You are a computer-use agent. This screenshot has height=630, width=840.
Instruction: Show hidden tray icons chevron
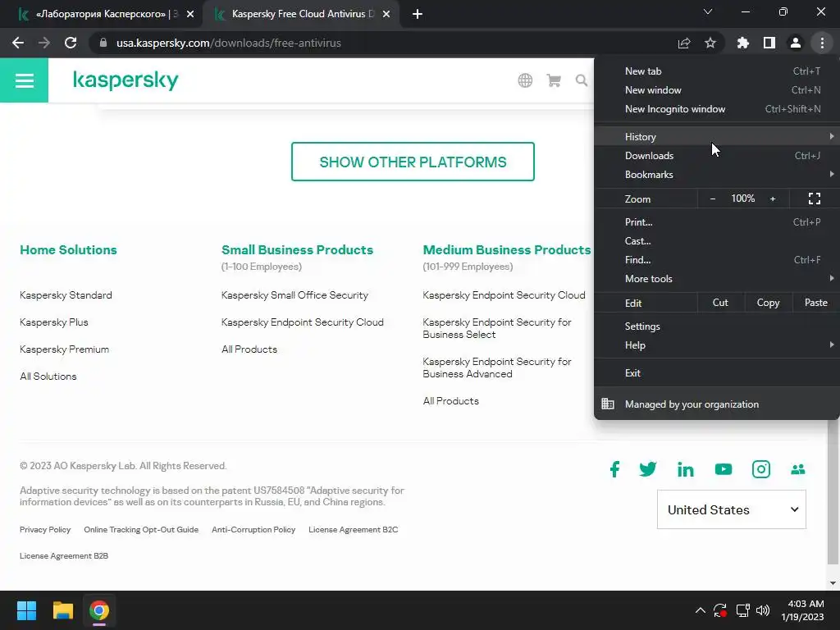click(701, 610)
